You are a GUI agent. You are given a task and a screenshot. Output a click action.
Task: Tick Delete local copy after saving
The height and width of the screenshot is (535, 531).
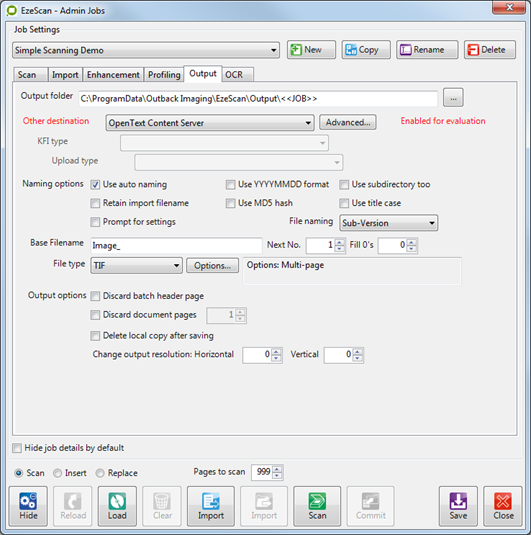click(x=95, y=336)
